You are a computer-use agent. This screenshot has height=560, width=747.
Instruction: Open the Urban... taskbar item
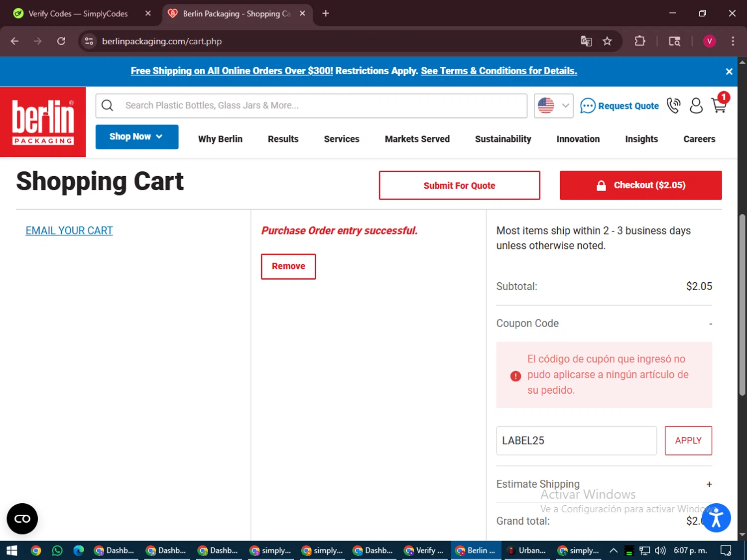[x=527, y=551]
